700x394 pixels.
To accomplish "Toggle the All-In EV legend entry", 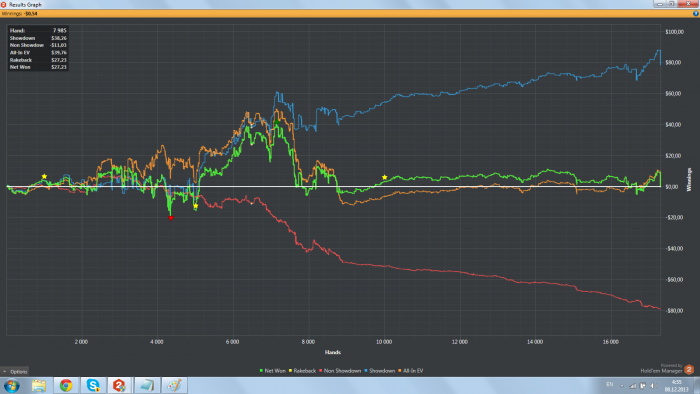I will [x=411, y=371].
